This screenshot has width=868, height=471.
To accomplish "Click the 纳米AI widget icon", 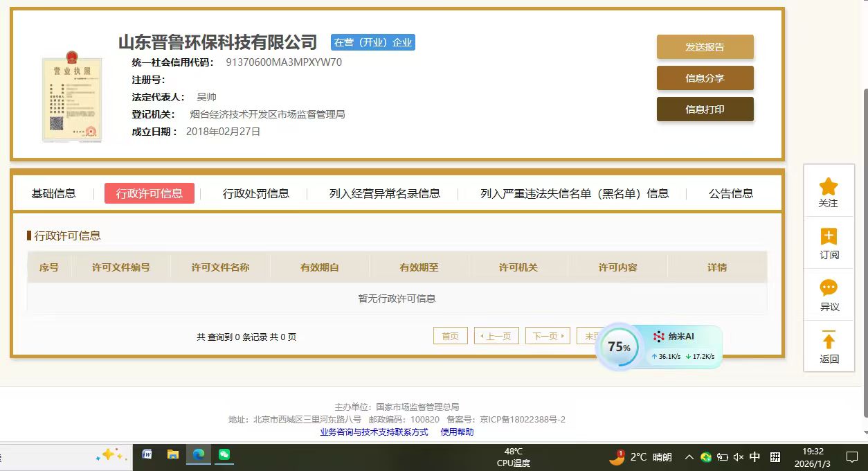I will coord(659,337).
